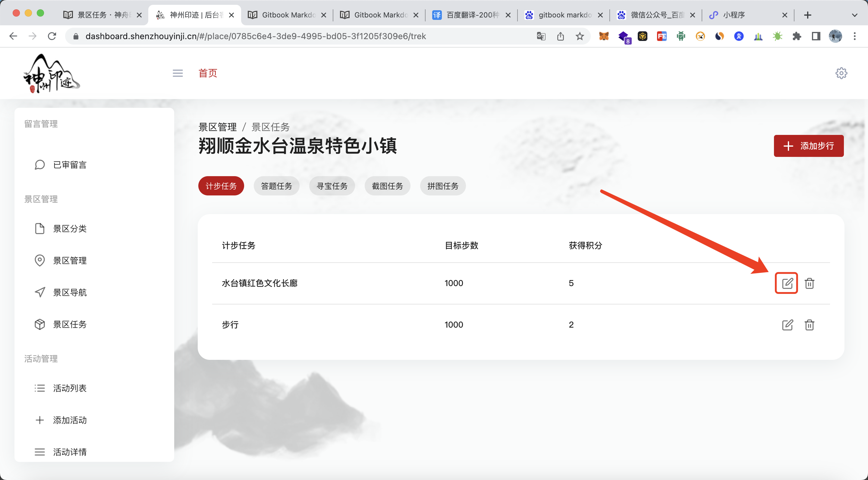Click the 添加步行 button
The image size is (868, 480).
[809, 146]
